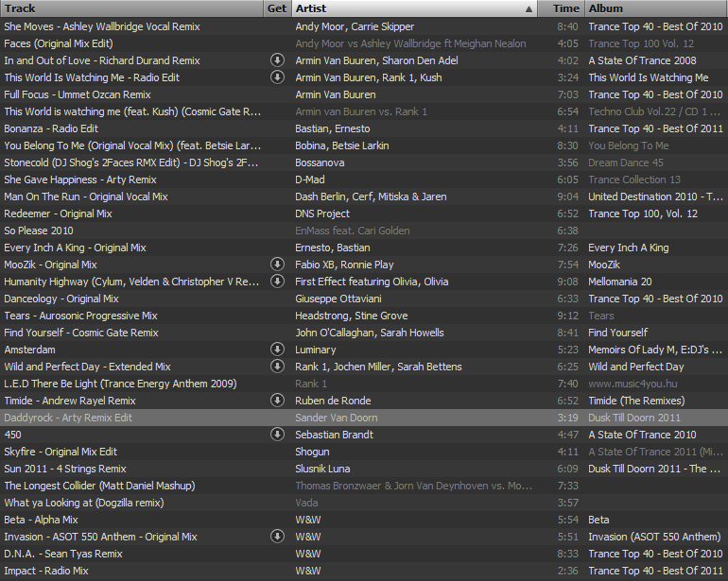Click time 9:12 in Tears row
This screenshot has width=728, height=581.
point(567,316)
